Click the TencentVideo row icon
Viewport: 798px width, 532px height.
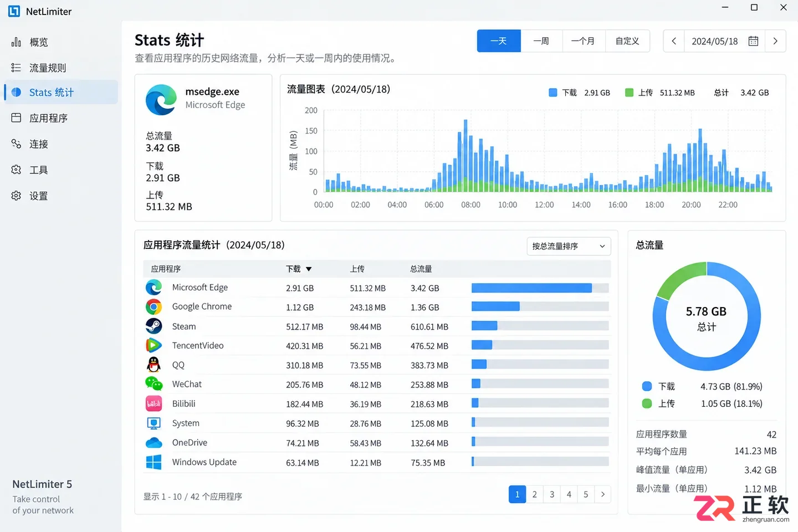pos(154,345)
